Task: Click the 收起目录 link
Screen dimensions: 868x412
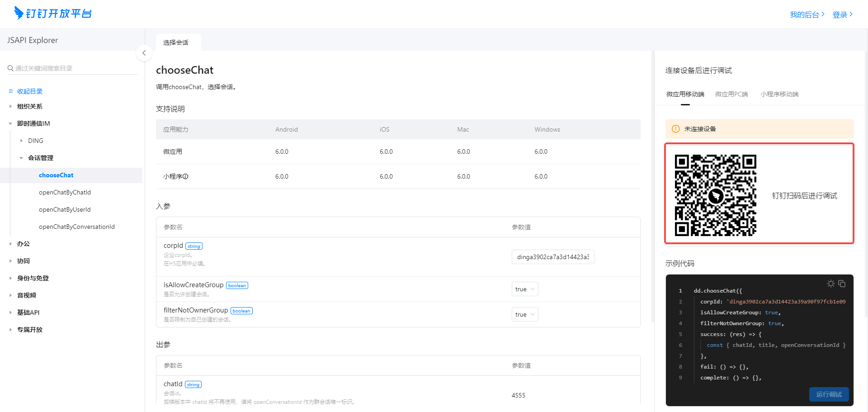Action: 30,91
